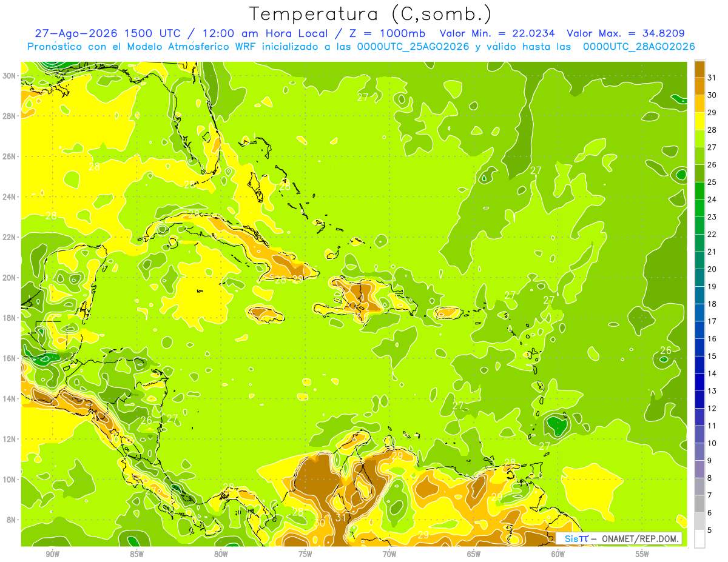Click the latitude axis label "10N"

tap(10, 480)
